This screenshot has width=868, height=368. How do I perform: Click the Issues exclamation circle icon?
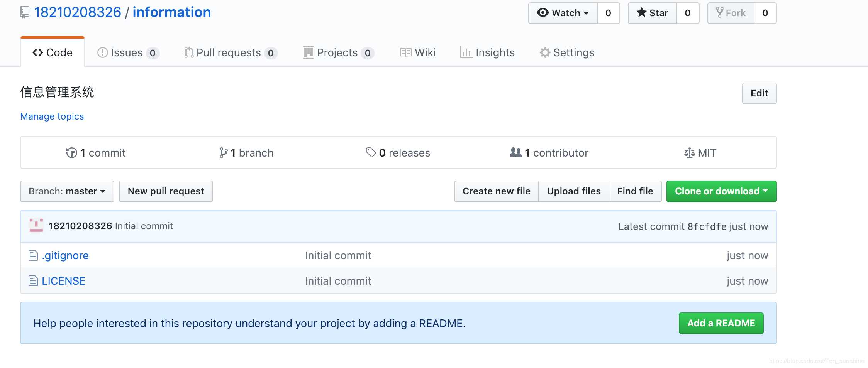102,52
